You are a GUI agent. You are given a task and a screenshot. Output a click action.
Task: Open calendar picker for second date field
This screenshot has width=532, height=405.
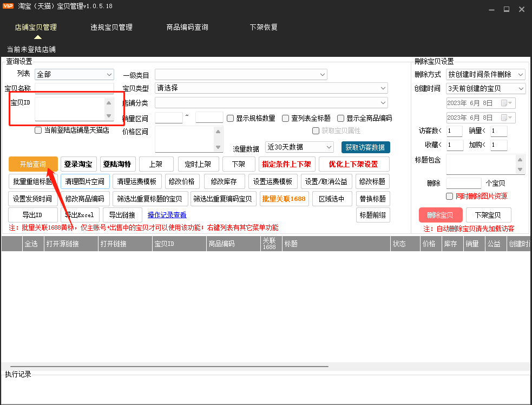click(x=507, y=117)
